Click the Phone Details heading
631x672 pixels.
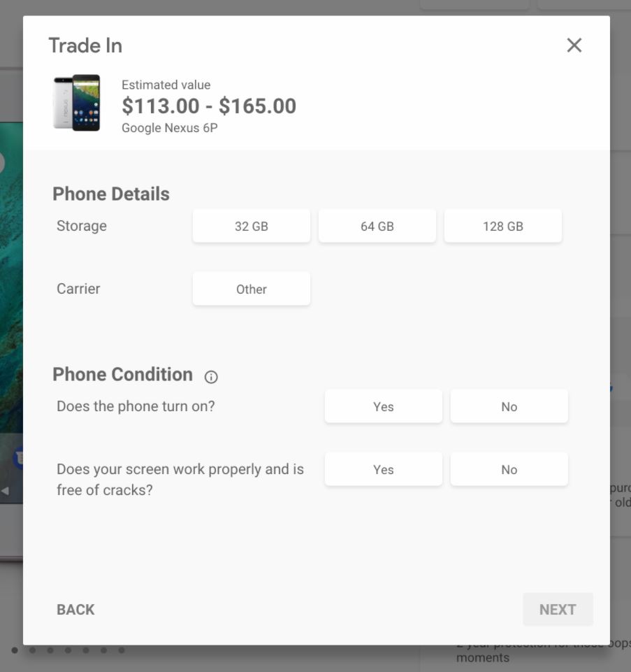point(111,194)
